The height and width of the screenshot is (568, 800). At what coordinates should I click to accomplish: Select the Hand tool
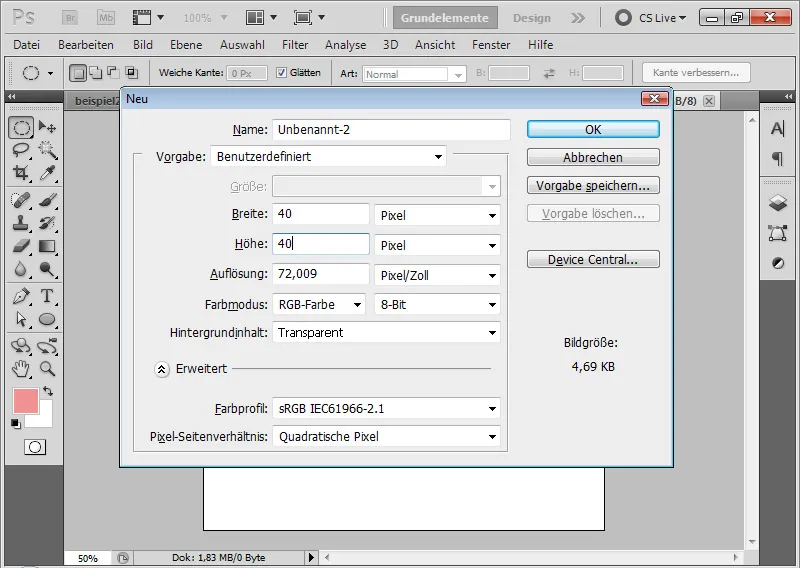click(x=21, y=368)
